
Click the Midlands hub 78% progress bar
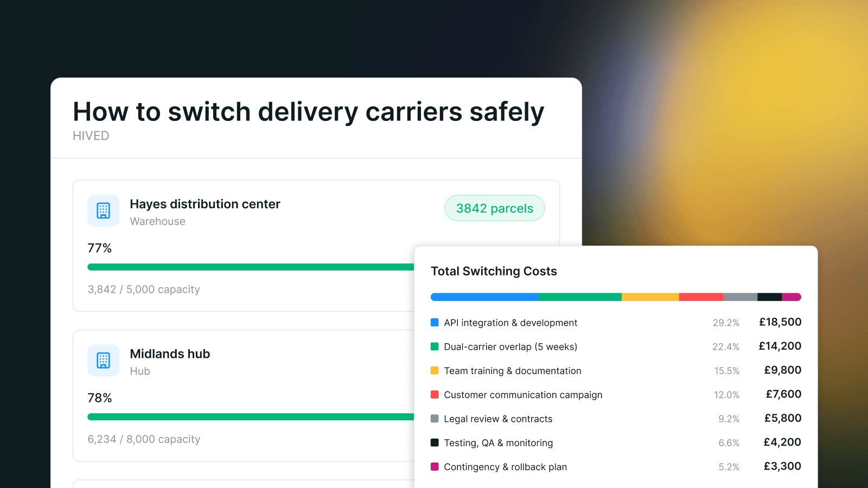tap(251, 416)
